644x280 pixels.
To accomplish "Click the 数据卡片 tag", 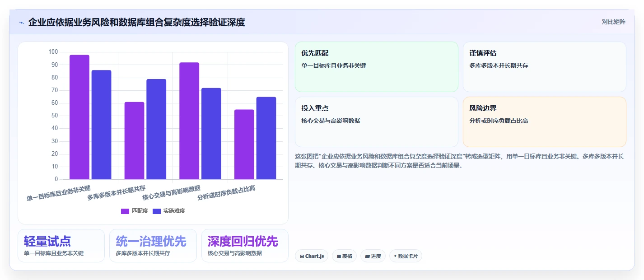I will pos(406,256).
